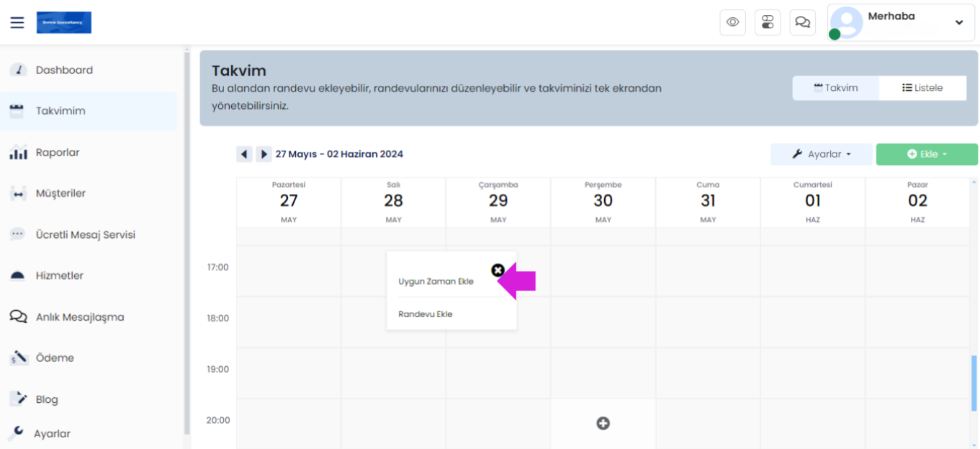The width and height of the screenshot is (980, 449).
Task: Click the 20:00 time label
Action: tap(218, 420)
